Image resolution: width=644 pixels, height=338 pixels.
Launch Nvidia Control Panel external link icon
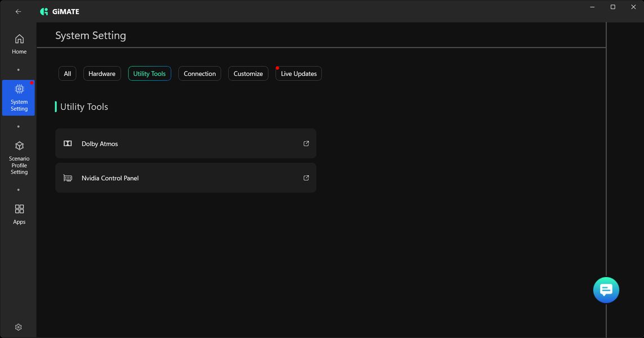[x=306, y=178]
